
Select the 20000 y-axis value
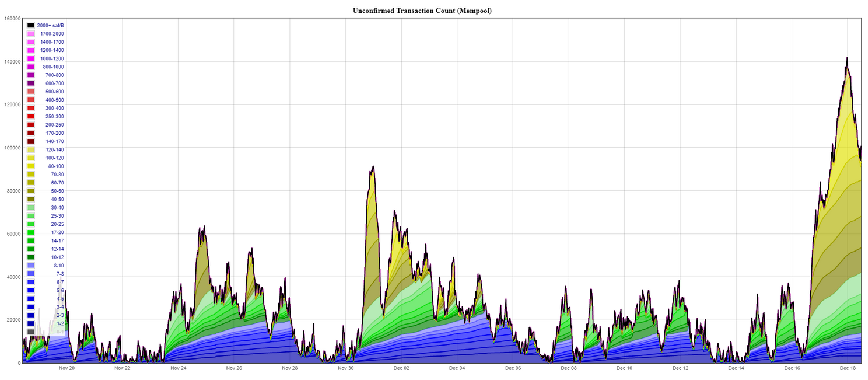(x=13, y=320)
